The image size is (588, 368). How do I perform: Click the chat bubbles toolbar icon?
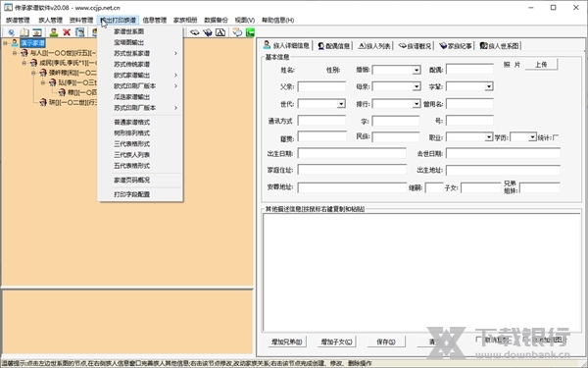(237, 32)
